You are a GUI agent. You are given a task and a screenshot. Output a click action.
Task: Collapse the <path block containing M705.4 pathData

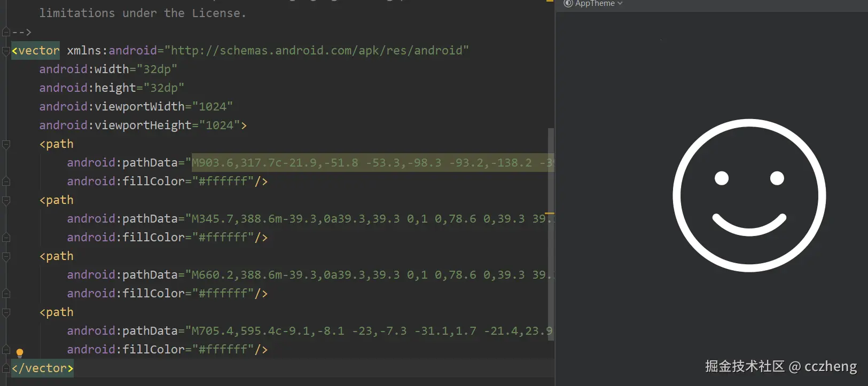[6, 313]
